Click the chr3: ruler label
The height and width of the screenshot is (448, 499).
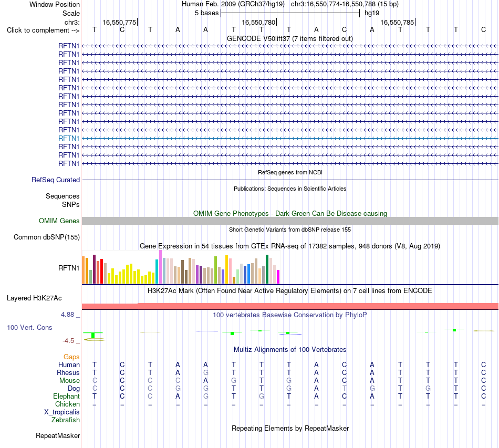(72, 22)
